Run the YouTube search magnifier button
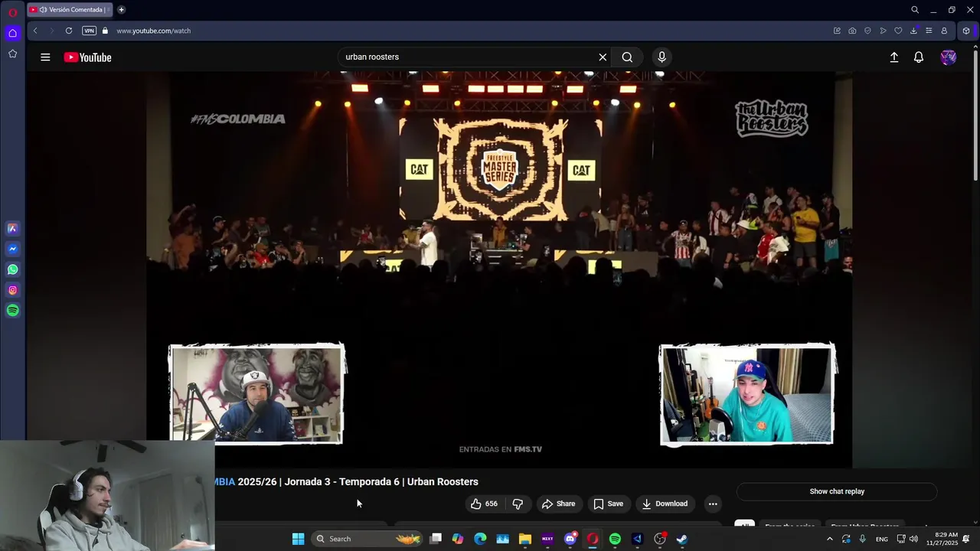Viewport: 980px width, 551px height. pyautogui.click(x=627, y=57)
